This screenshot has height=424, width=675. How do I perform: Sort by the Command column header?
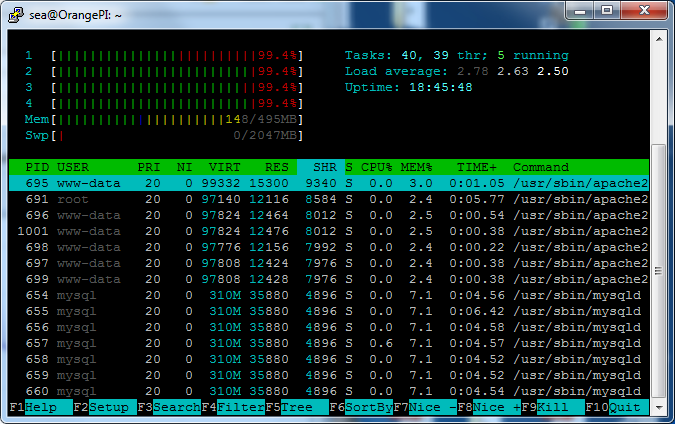coord(541,167)
